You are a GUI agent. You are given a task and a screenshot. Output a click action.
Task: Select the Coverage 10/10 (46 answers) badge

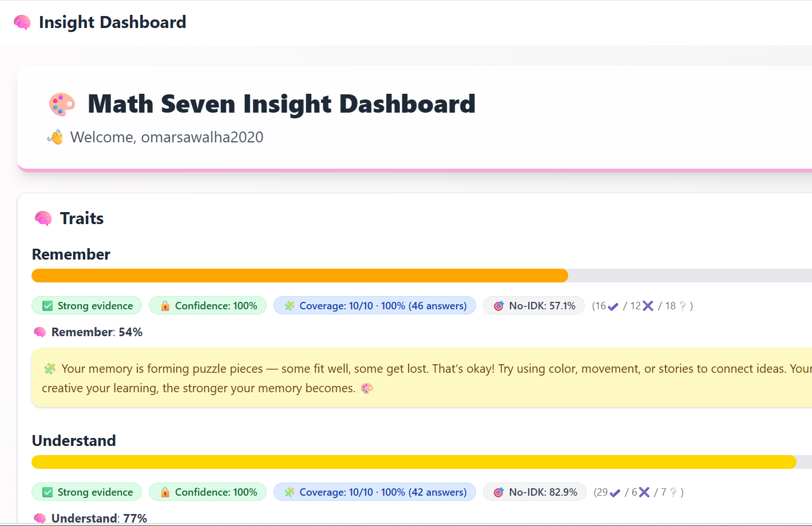375,306
